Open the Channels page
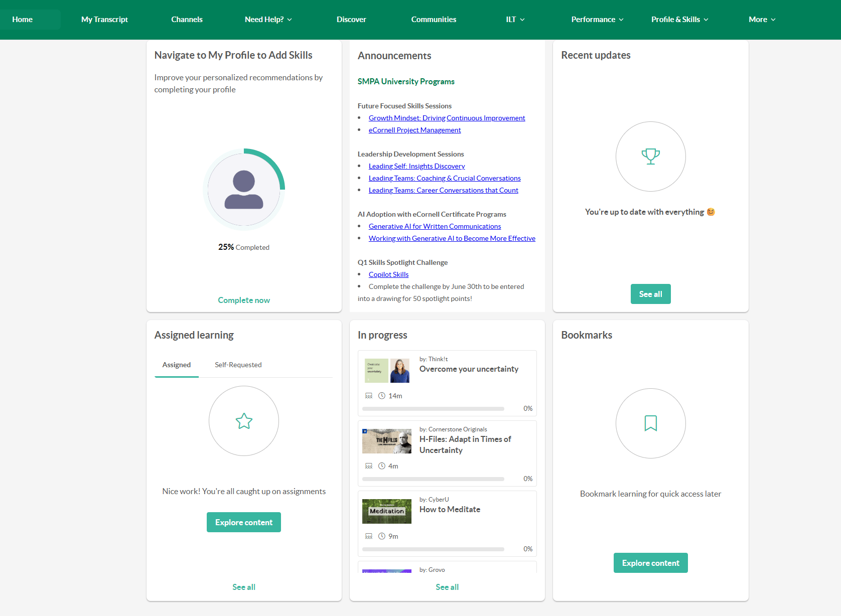The width and height of the screenshot is (841, 616). (x=187, y=20)
